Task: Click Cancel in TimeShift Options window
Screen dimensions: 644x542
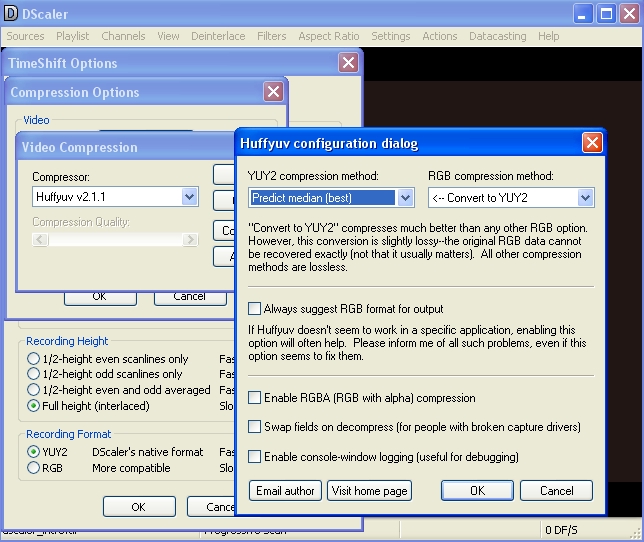Action: pos(211,507)
